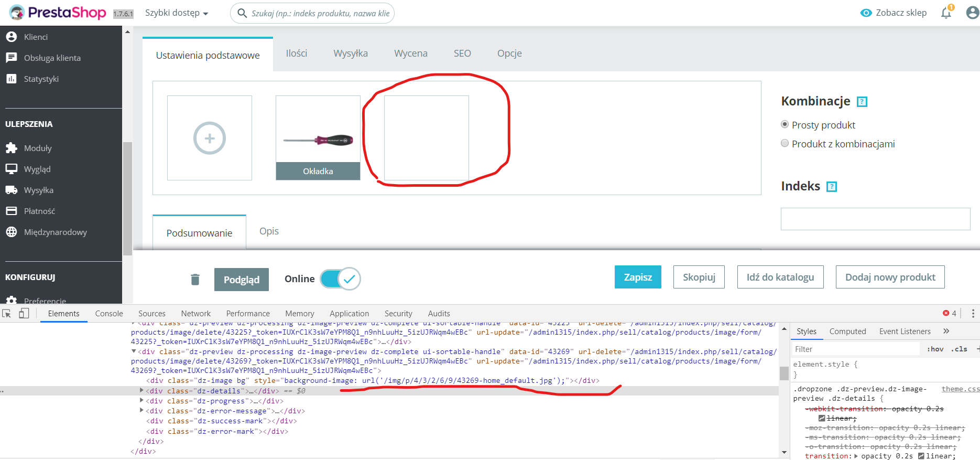Focus the Styles Filter field

[856, 349]
